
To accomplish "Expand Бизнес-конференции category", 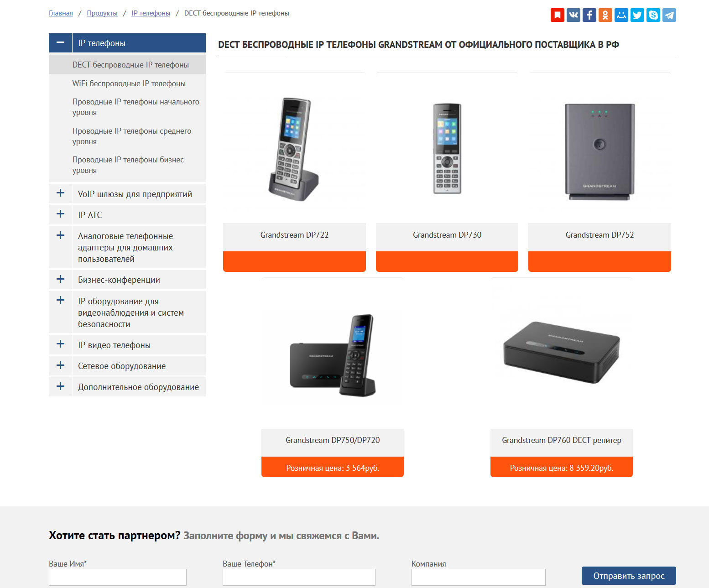I will tap(60, 280).
